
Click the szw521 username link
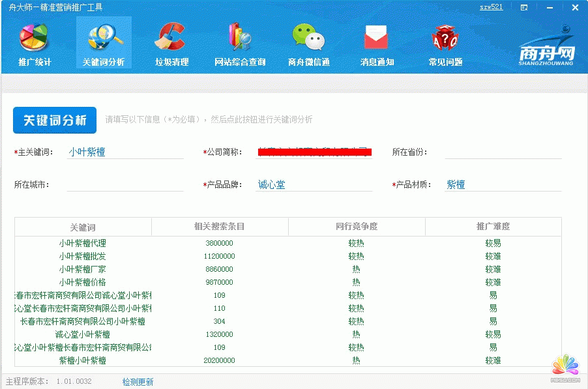(x=491, y=7)
